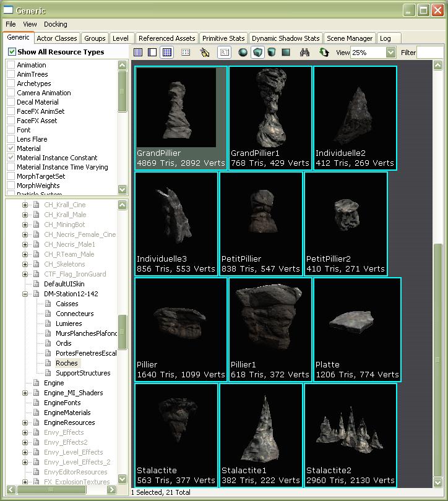Switch to the Actor Classes tab
Screen dimensions: 448x501
click(57, 38)
